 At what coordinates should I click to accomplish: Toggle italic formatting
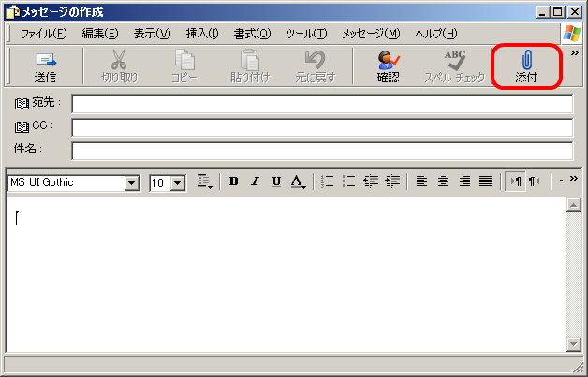[x=256, y=181]
